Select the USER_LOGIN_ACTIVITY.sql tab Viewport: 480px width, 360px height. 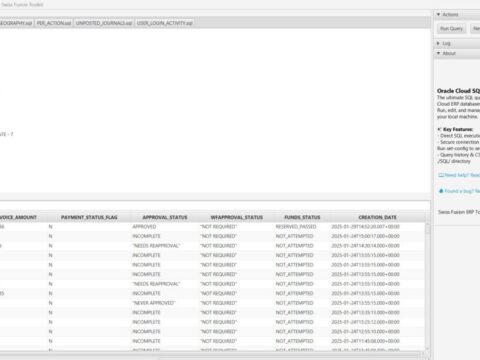165,23
